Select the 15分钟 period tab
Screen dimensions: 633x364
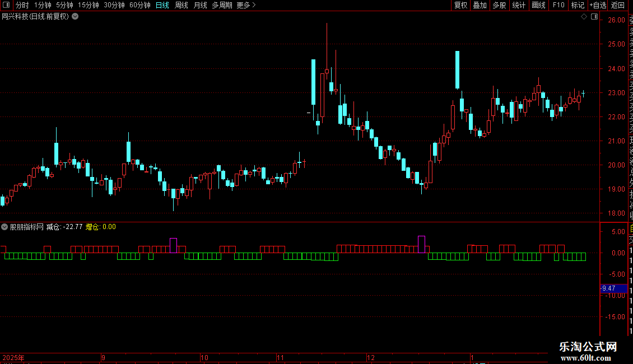[x=89, y=5]
